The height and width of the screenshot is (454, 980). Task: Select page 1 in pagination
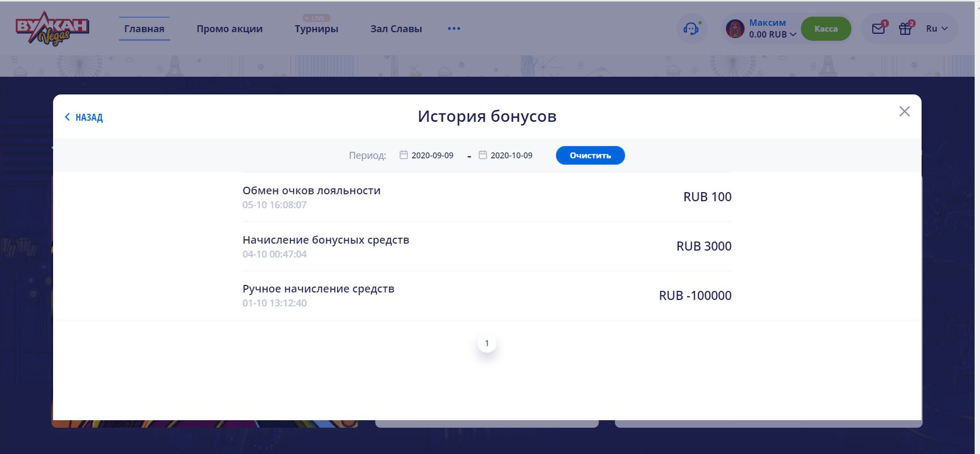(x=487, y=343)
